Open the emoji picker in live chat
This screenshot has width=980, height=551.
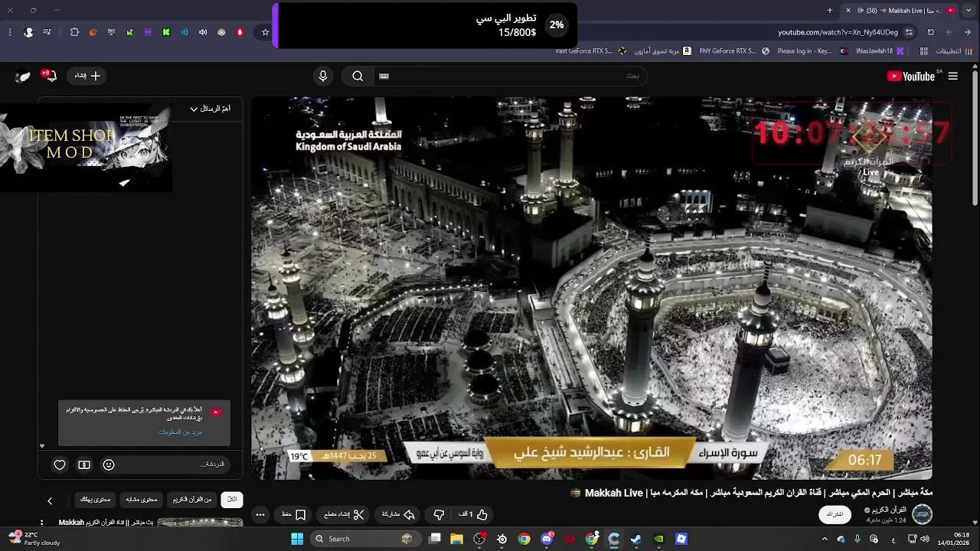(109, 465)
